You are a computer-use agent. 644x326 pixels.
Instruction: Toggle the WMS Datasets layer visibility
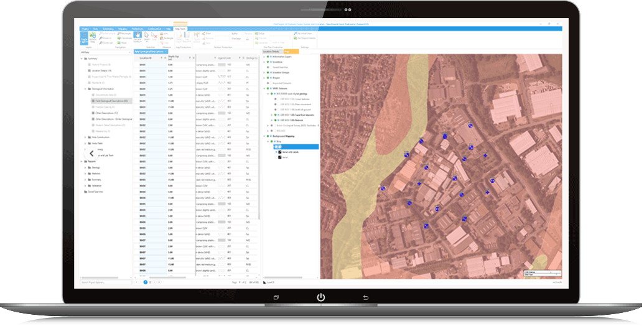coord(268,88)
